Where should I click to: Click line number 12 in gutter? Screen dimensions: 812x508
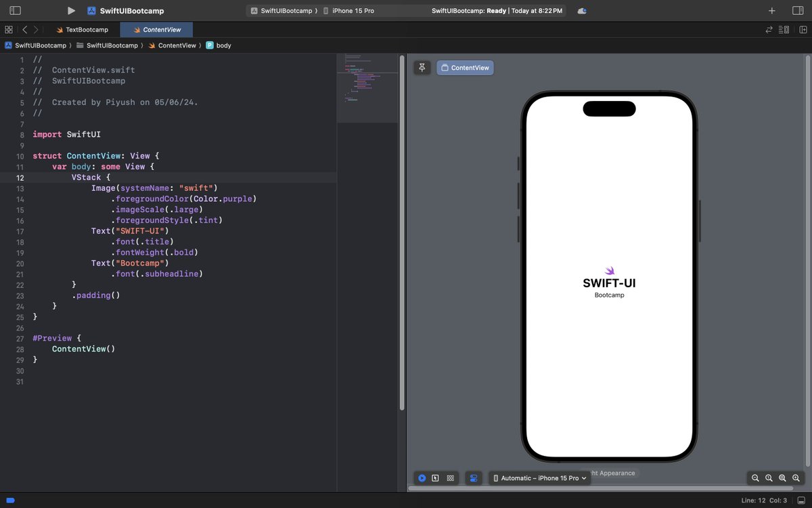(20, 177)
